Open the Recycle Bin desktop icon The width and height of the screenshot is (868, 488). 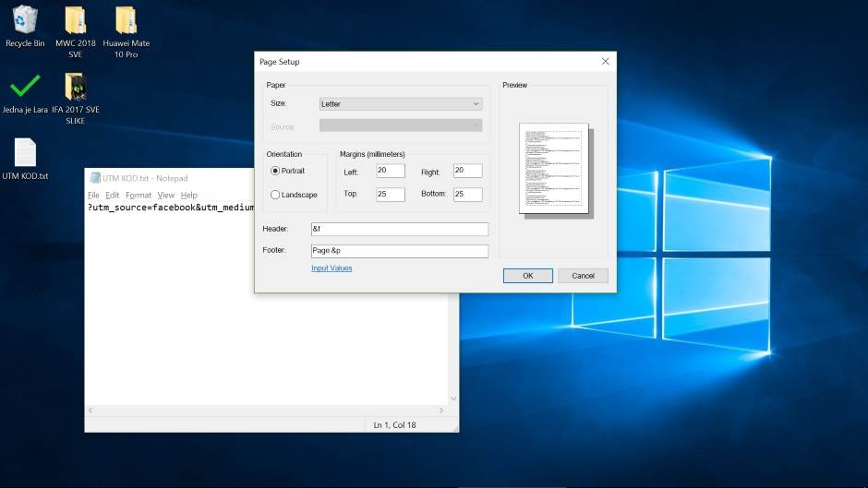pyautogui.click(x=25, y=20)
